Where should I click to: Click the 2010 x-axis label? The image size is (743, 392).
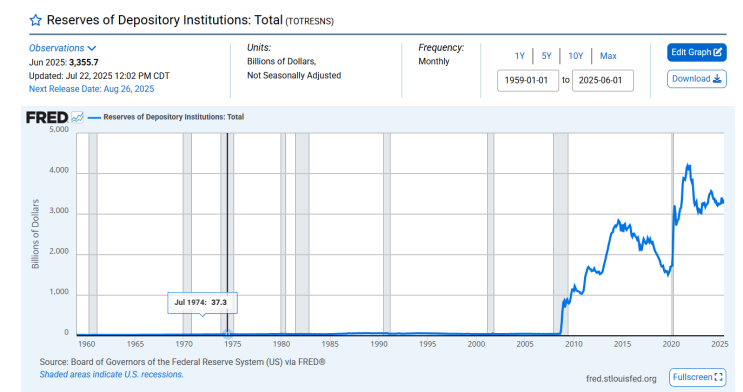pyautogui.click(x=573, y=344)
